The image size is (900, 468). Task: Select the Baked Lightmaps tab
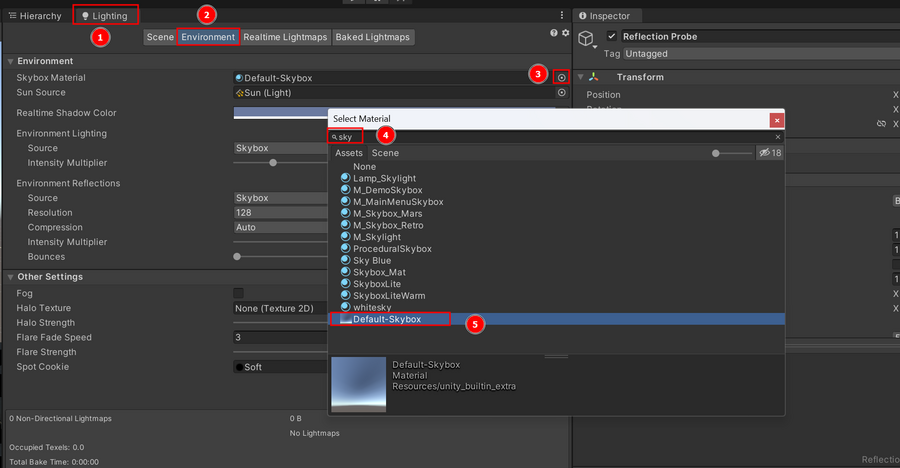click(x=373, y=37)
